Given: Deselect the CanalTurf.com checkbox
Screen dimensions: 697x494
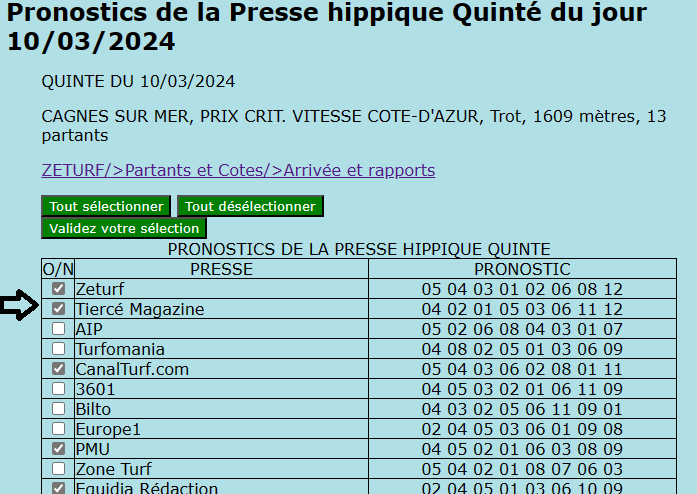Looking at the screenshot, I should (x=59, y=369).
